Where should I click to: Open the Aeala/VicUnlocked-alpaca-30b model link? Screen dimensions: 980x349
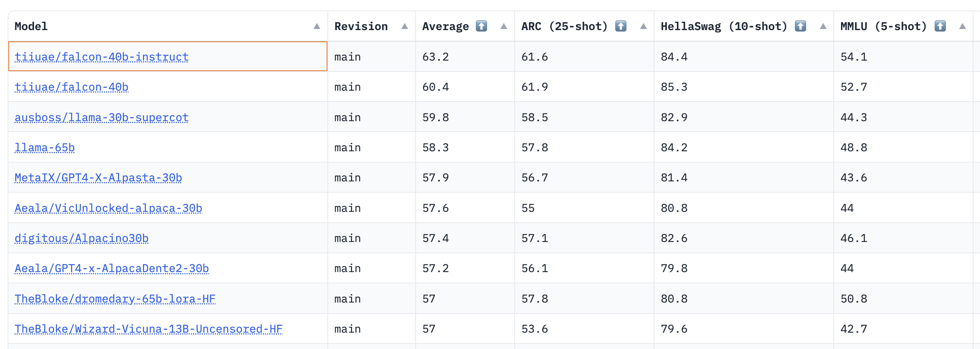click(x=109, y=208)
